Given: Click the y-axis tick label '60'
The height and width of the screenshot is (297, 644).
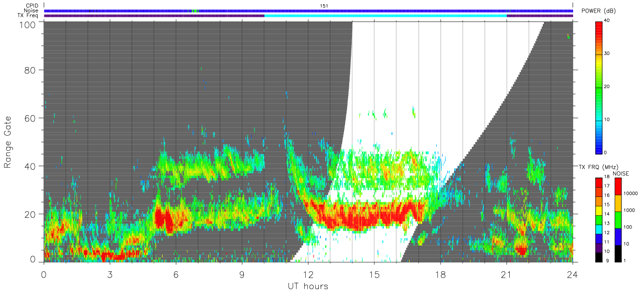Looking at the screenshot, I should (x=30, y=118).
